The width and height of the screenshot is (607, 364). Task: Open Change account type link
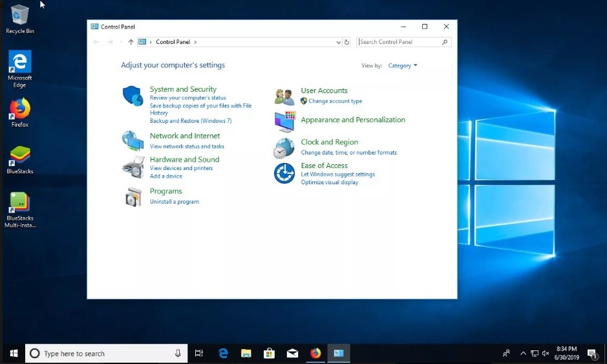click(x=335, y=102)
